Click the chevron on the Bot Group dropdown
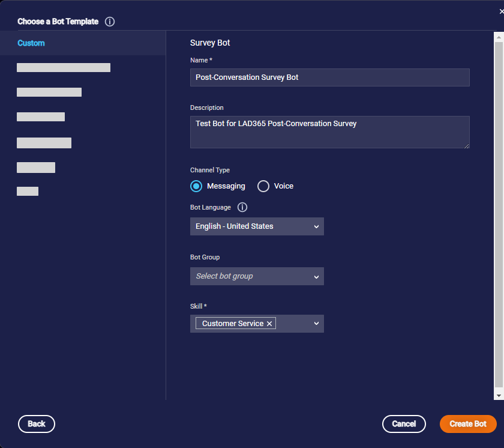The image size is (504, 448). point(317,276)
